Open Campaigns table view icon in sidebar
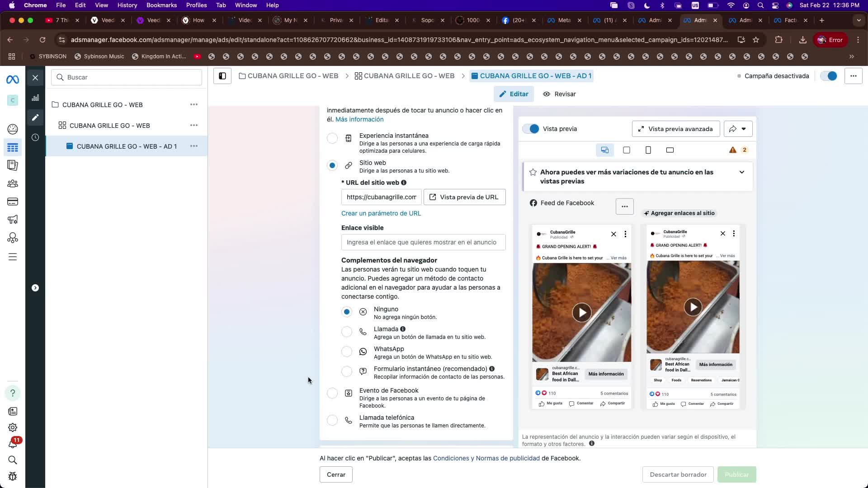Image resolution: width=868 pixels, height=488 pixels. tap(13, 148)
